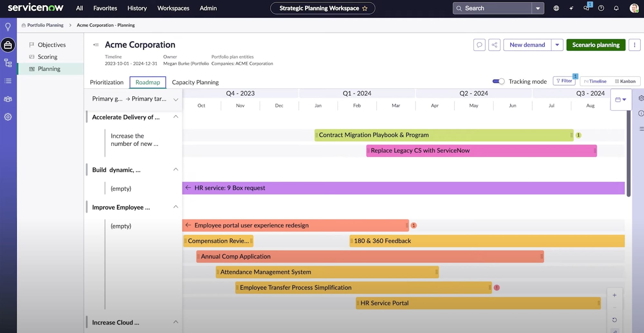Click in the Search field
Image resolution: width=644 pixels, height=333 pixels.
tap(492, 8)
